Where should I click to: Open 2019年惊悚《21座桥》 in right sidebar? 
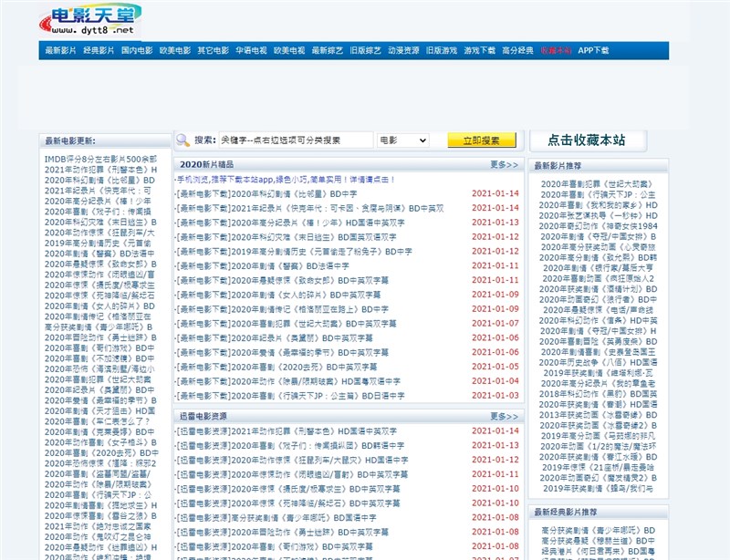[x=599, y=467]
